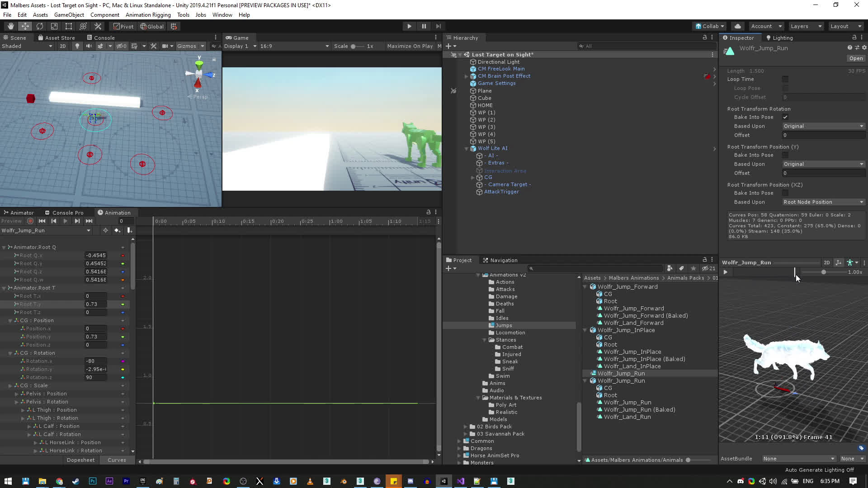The height and width of the screenshot is (488, 868).
Task: Toggle scene lighting bulb icon
Action: point(77,46)
